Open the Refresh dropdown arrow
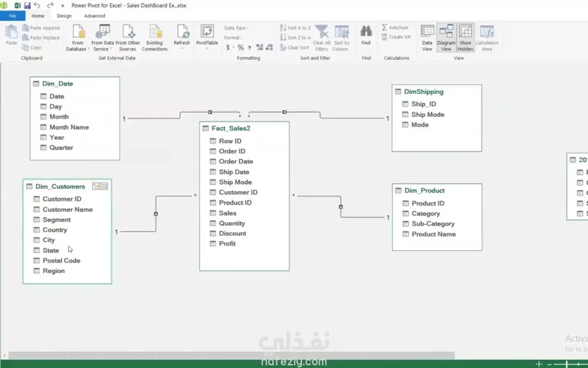 coord(182,48)
